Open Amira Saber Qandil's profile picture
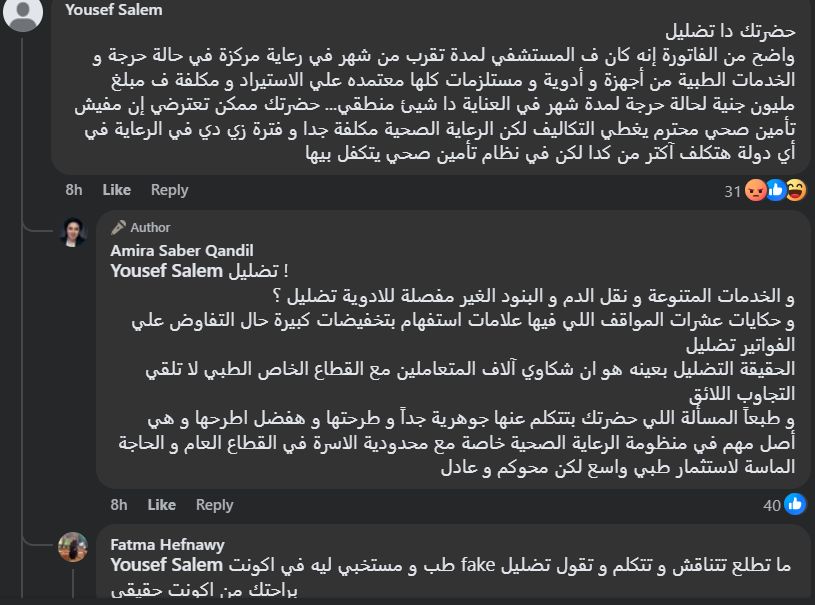815x605 pixels. point(76,231)
